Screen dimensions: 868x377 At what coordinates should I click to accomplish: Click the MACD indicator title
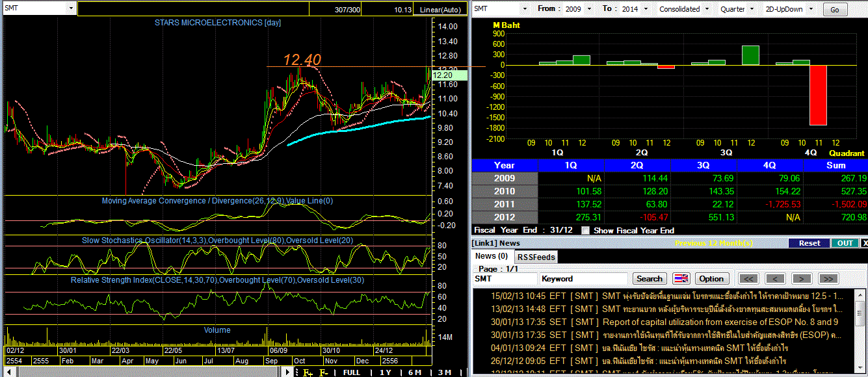[x=217, y=201]
